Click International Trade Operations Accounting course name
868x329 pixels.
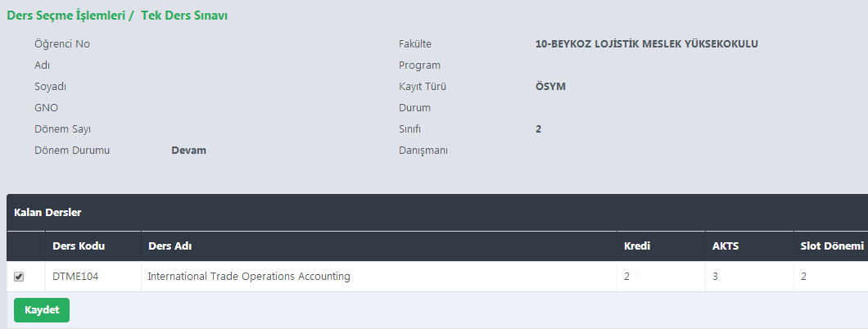tap(249, 277)
